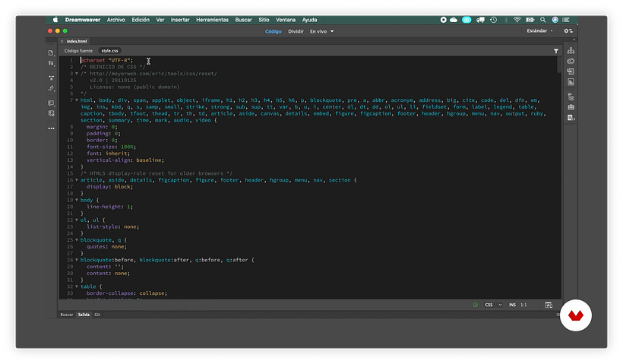This screenshot has width=623, height=364.
Task: Open the Files panel icon in right dock
Action: 571,50
